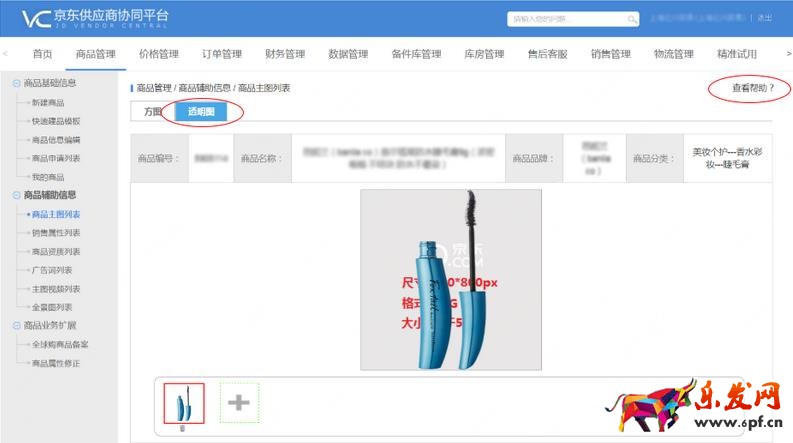The image size is (793, 443).
Task: Click the search magnifier icon
Action: pyautogui.click(x=632, y=19)
